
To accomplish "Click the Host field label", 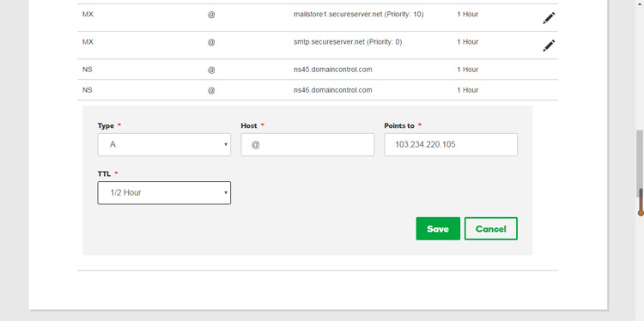I will tap(248, 125).
